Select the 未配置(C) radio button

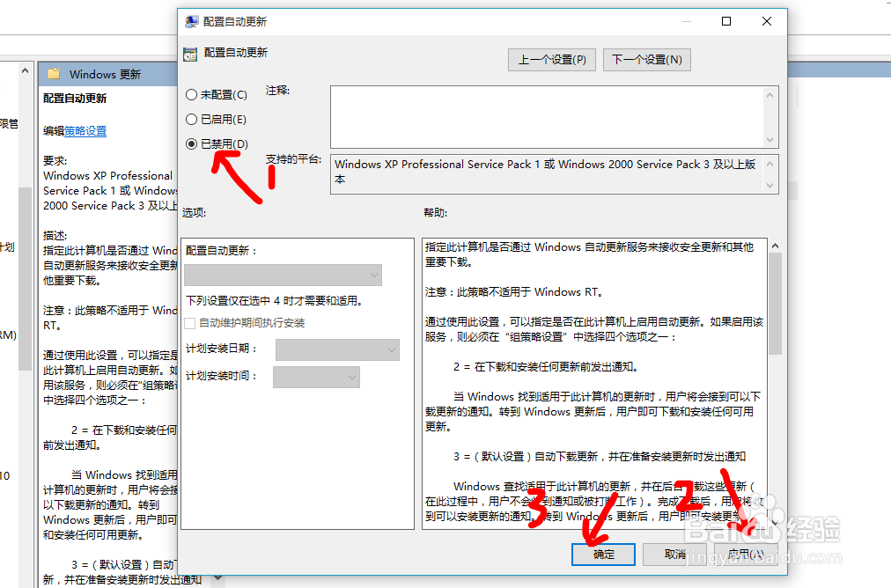192,95
